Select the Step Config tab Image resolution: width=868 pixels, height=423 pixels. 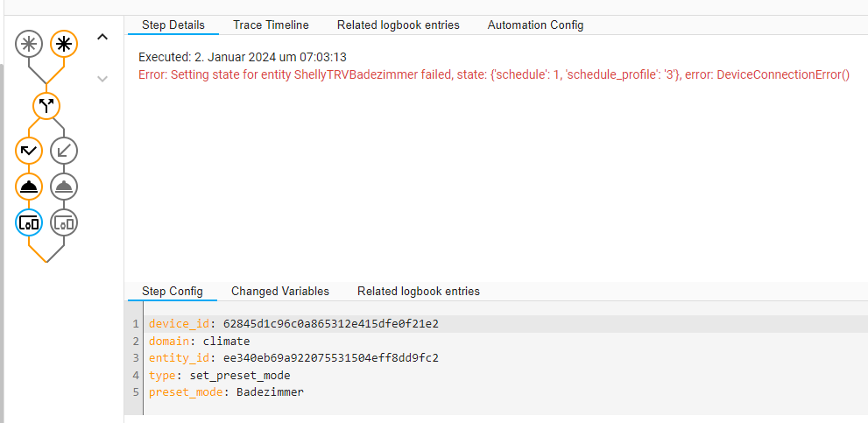pos(172,291)
